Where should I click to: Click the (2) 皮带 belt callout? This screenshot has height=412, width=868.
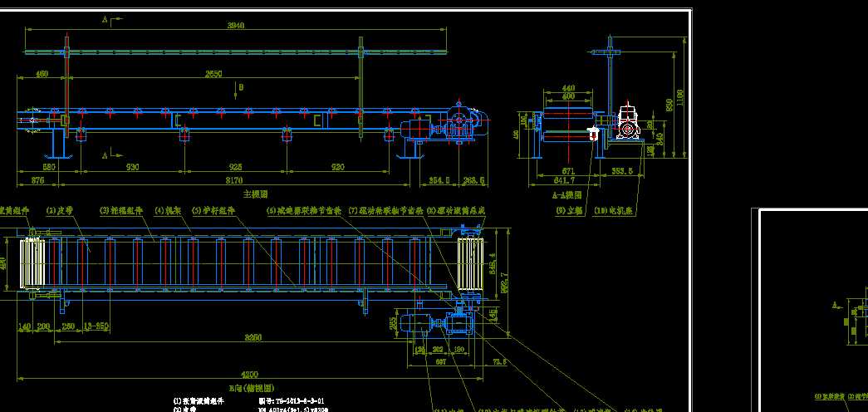(x=59, y=210)
